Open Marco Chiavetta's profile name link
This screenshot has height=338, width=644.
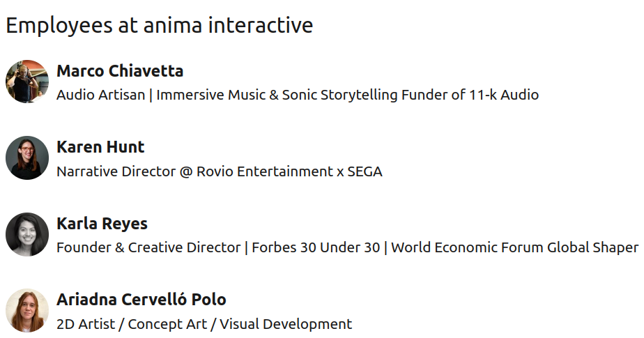120,71
